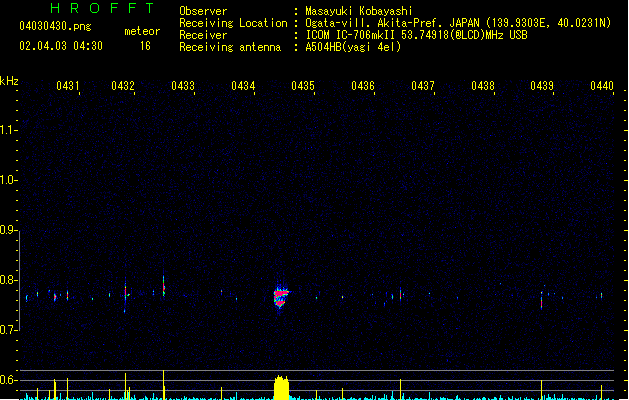Image resolution: width=629 pixels, height=400 pixels.
Task: Click the kHz axis unit label
Action: click(9, 81)
